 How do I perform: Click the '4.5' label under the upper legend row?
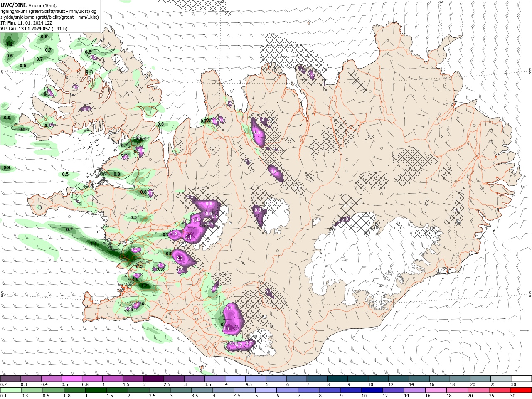[248, 384]
